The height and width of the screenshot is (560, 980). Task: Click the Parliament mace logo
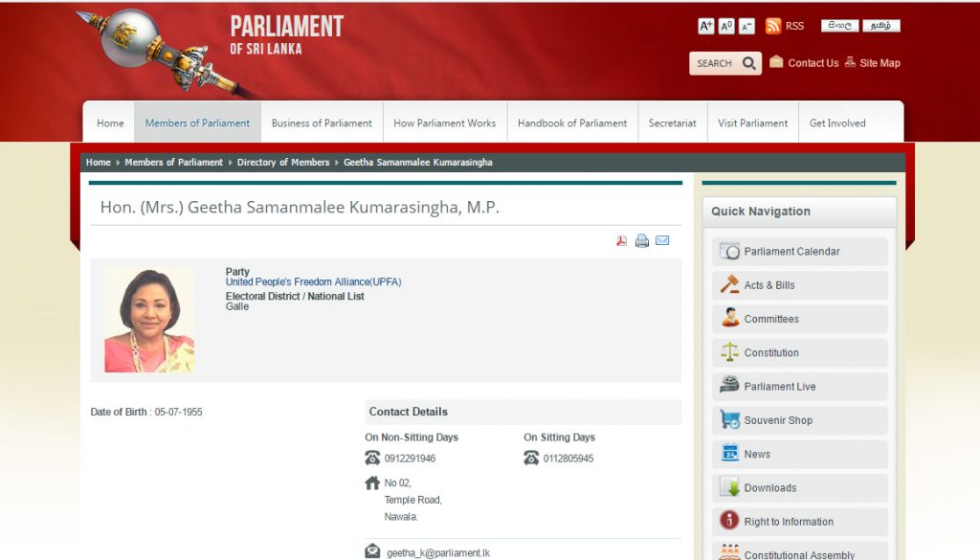point(163,53)
